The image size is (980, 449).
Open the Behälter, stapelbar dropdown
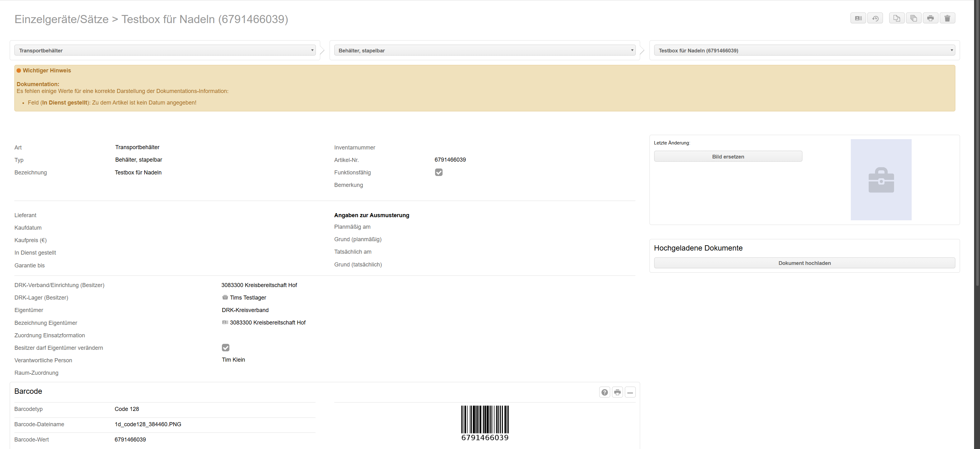click(484, 50)
